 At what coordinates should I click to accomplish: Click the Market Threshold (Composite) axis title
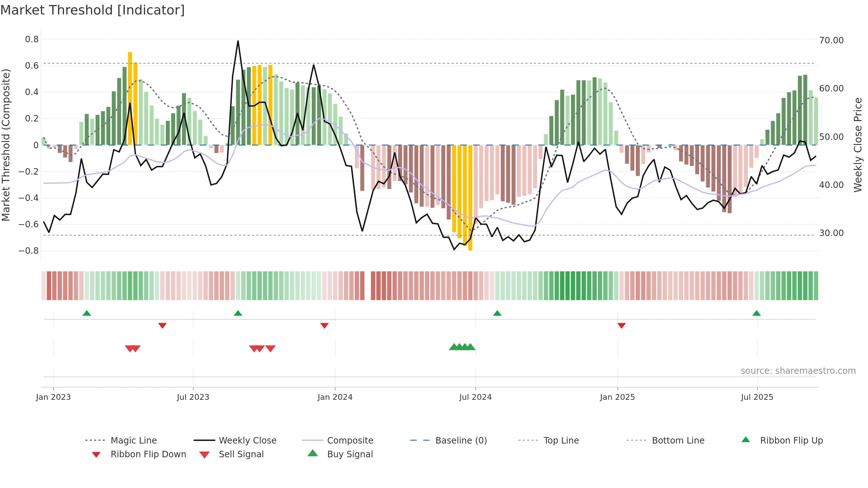point(6,145)
